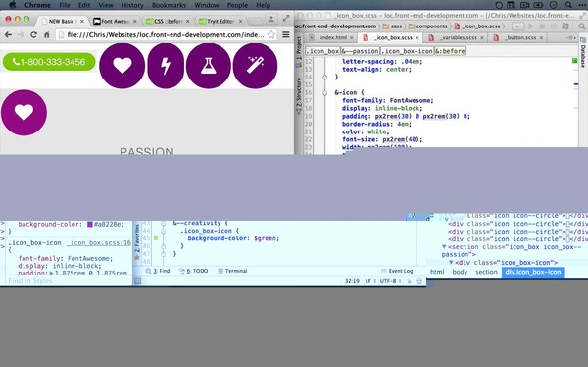The width and height of the screenshot is (588, 367).
Task: Open run configuration dropdown in IDE
Action: click(x=517, y=26)
